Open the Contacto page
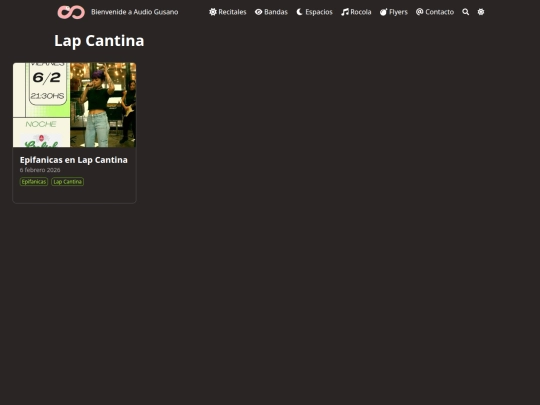 point(435,12)
